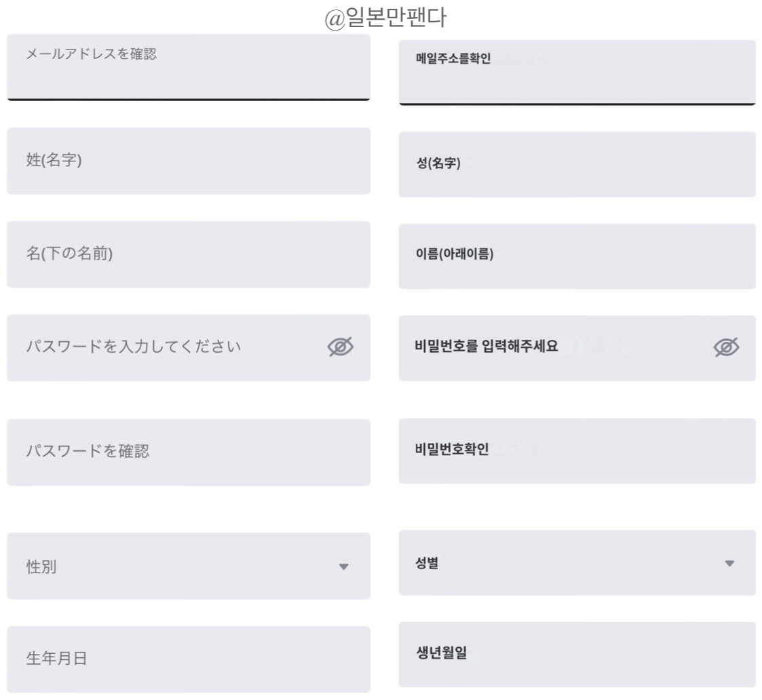762x700 pixels.
Task: Click the 姓(名字) last name field
Action: pos(188,163)
